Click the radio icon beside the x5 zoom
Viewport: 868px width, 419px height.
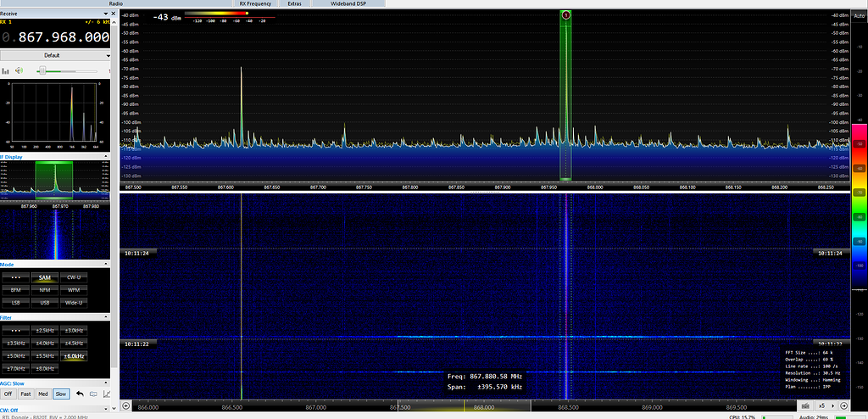pos(804,406)
